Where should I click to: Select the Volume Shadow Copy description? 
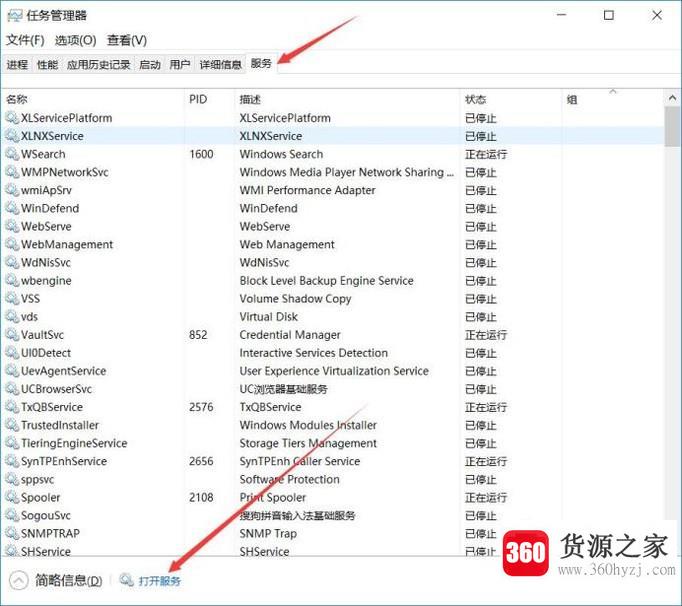point(295,298)
